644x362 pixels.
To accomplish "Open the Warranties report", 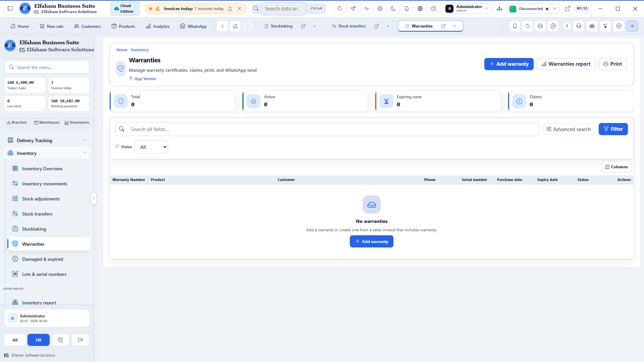I will [566, 64].
